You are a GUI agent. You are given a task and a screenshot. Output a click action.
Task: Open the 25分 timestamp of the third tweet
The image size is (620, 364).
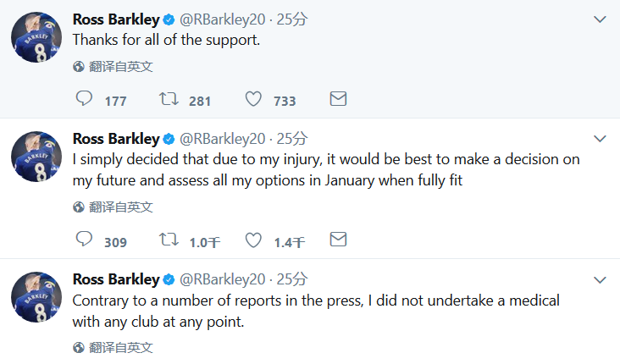click(x=292, y=279)
